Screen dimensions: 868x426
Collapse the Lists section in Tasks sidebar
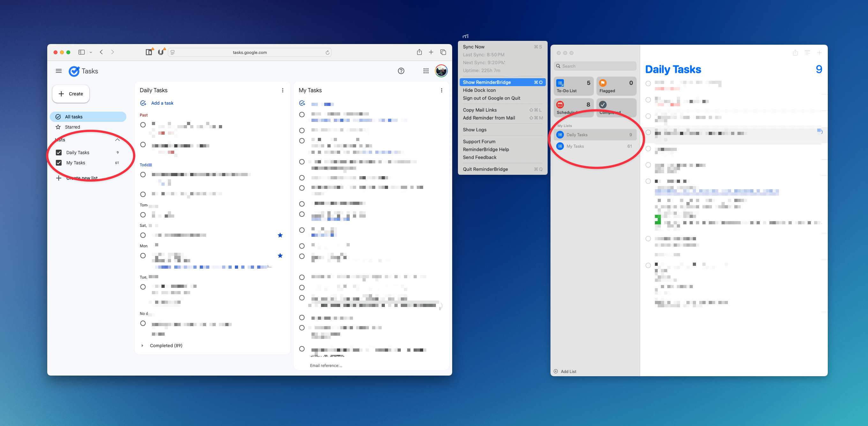(117, 139)
